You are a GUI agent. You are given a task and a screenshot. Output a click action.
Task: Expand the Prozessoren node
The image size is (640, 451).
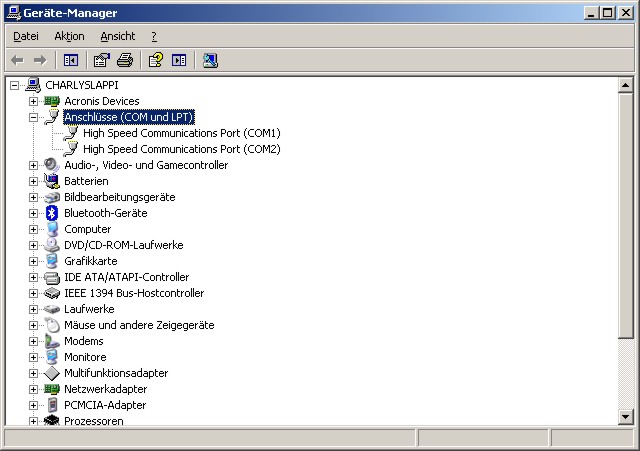point(33,421)
